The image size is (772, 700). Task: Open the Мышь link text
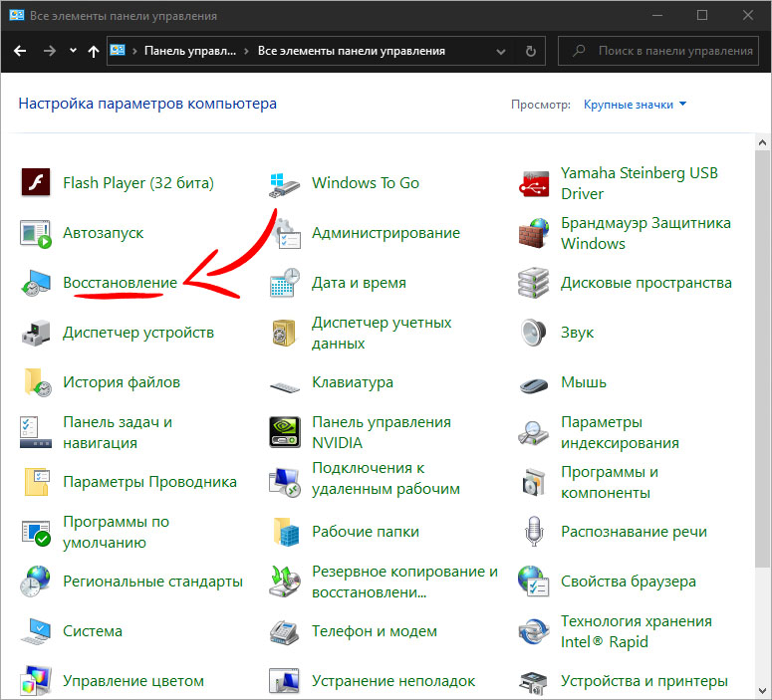tap(584, 382)
